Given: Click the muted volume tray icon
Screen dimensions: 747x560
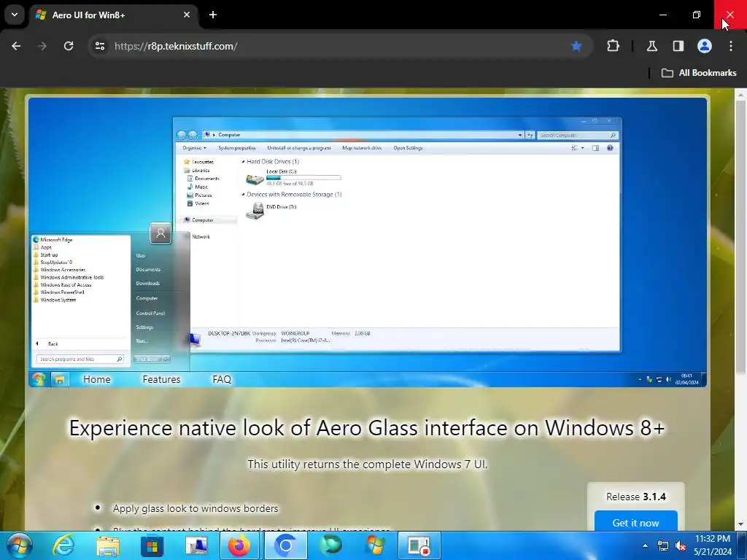Looking at the screenshot, I should click(681, 545).
